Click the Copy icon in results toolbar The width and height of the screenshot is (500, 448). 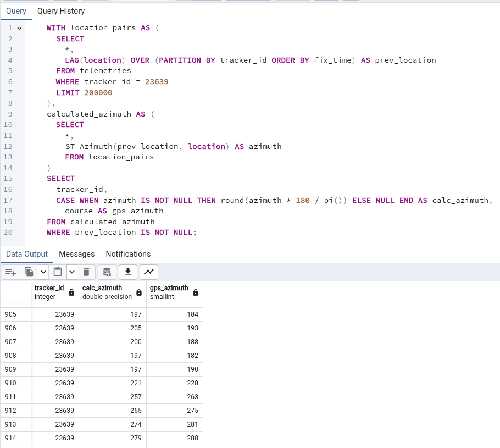coord(29,272)
